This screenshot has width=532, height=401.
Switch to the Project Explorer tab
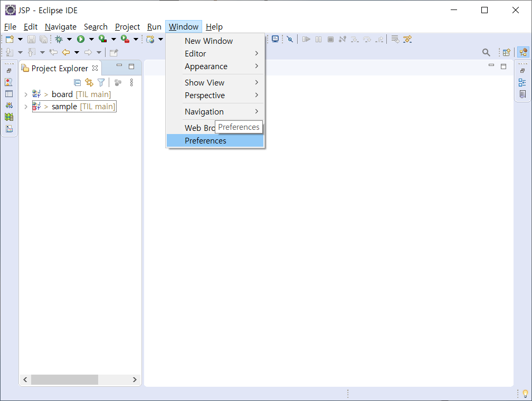pyautogui.click(x=59, y=68)
